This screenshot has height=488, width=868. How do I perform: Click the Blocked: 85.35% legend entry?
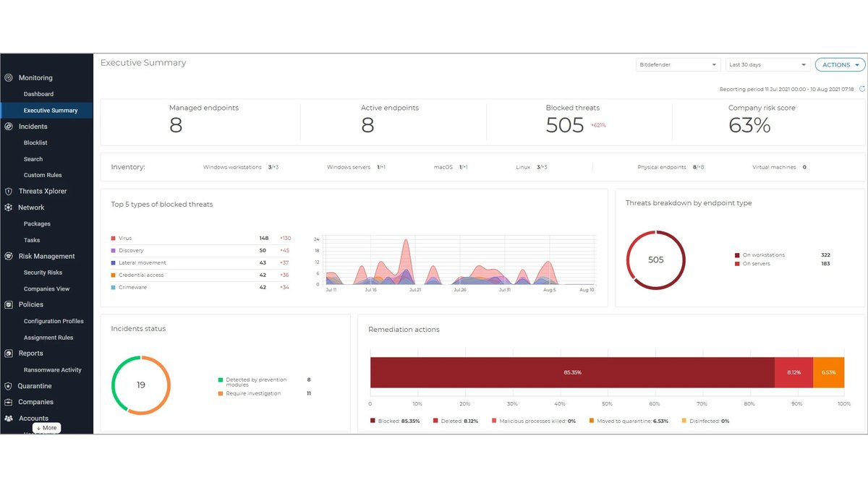(395, 421)
